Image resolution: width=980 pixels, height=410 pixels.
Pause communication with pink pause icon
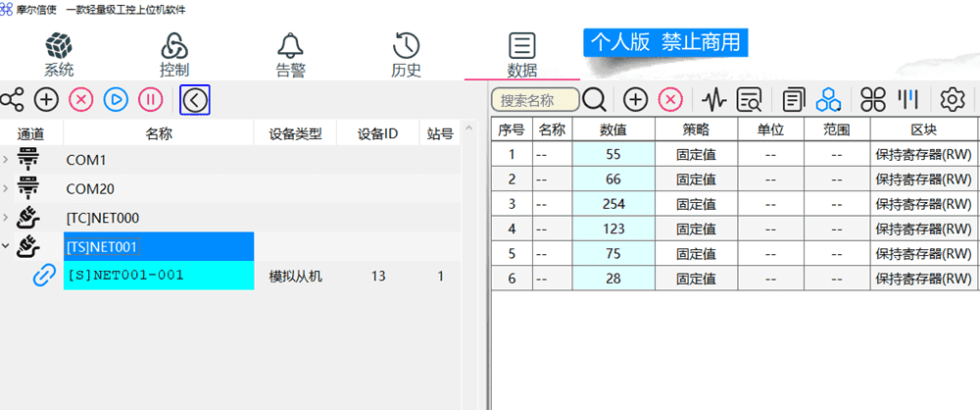(150, 99)
